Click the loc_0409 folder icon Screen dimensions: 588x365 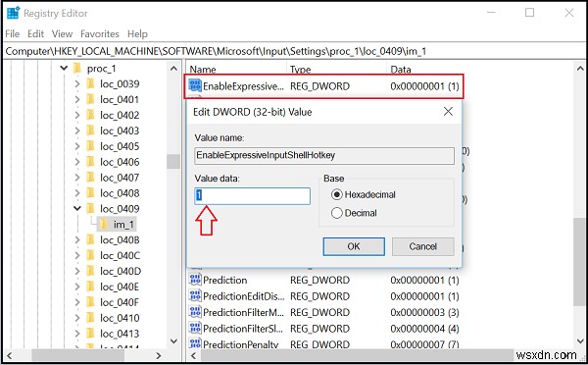(91, 208)
